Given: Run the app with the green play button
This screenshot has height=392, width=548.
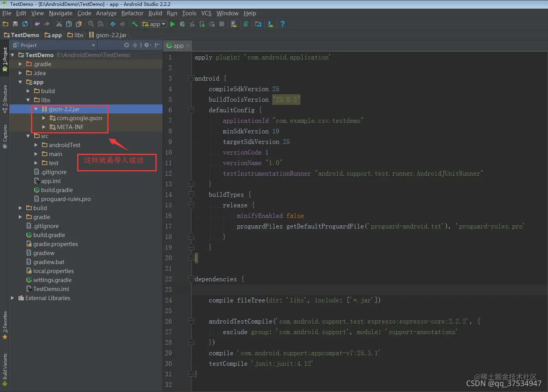Looking at the screenshot, I should click(x=172, y=24).
